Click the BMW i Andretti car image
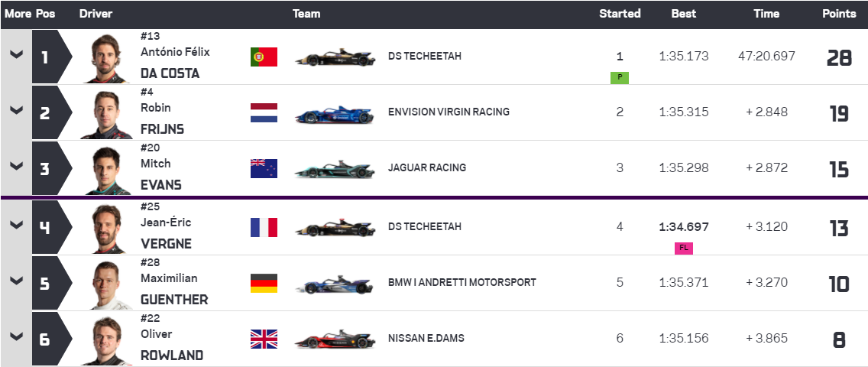This screenshot has height=367, width=868. click(335, 284)
